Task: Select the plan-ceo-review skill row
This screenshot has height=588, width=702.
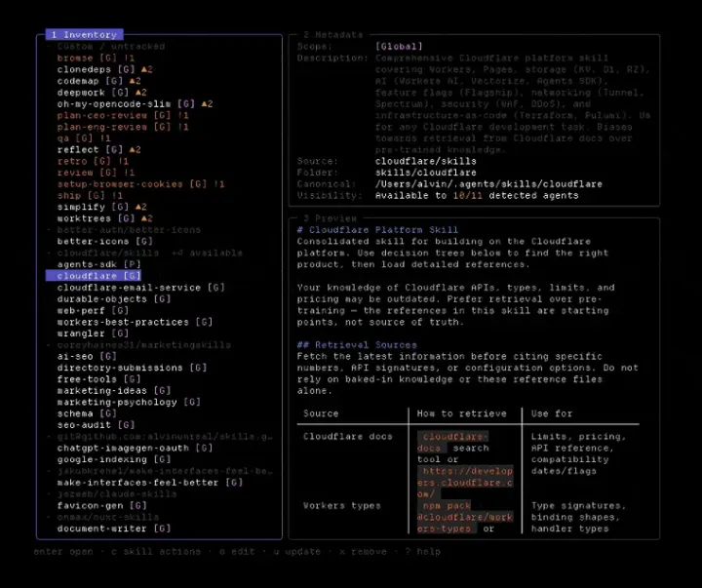Action: (123, 115)
